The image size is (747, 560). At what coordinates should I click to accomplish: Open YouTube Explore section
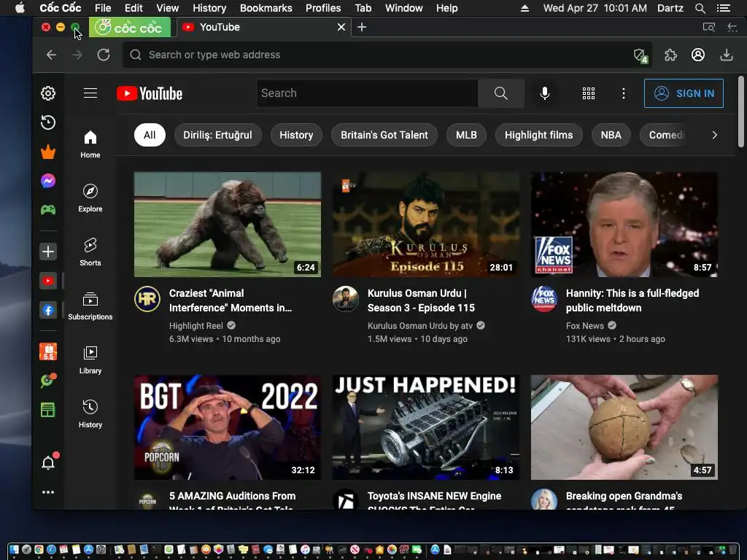(x=90, y=198)
